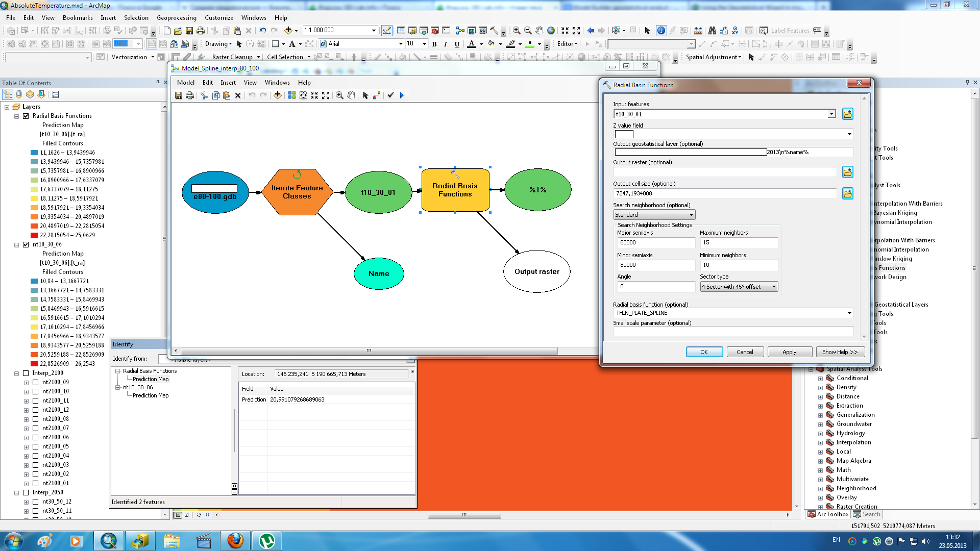Open Firefox from the taskbar
The image size is (980, 551).
(235, 540)
